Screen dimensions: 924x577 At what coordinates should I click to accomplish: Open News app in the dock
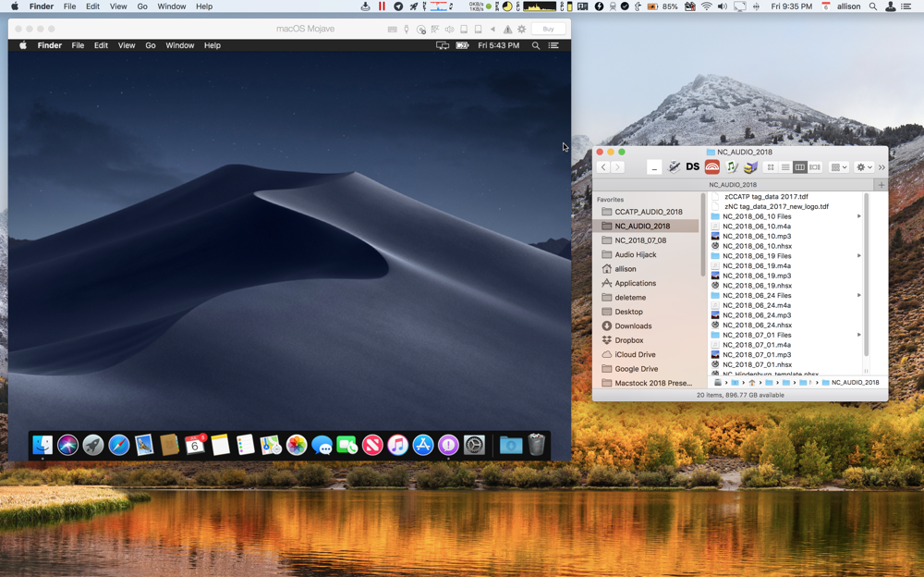click(x=372, y=445)
